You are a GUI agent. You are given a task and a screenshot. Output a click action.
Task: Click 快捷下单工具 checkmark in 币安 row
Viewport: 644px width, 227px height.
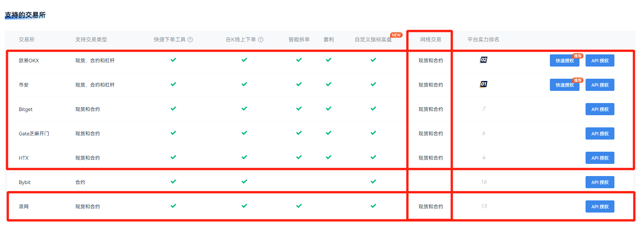tap(173, 84)
